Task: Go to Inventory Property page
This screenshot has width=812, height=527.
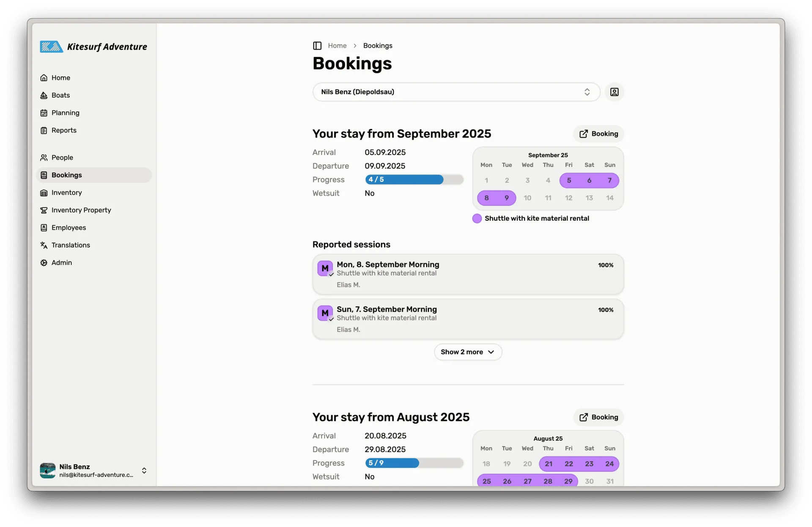Action: click(81, 210)
